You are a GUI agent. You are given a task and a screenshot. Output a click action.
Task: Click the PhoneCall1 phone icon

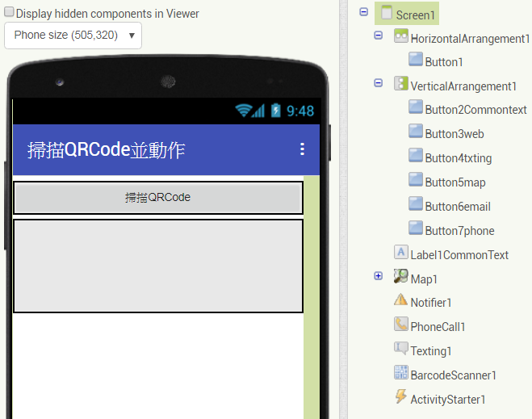tap(400, 324)
